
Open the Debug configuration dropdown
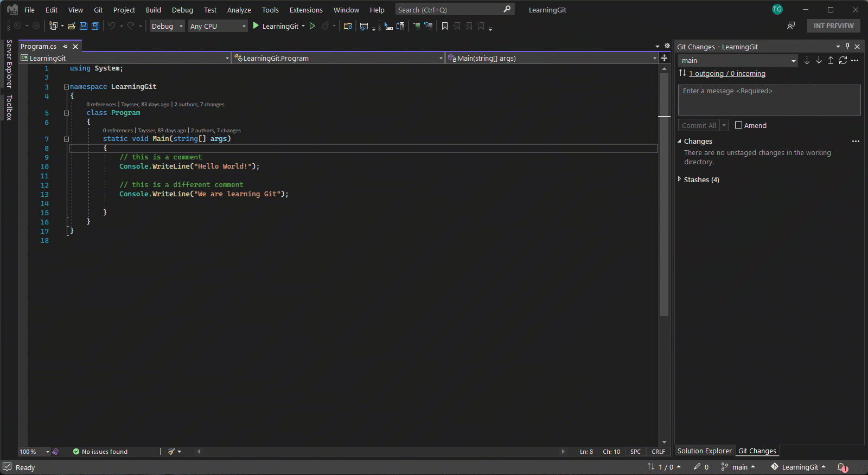pos(167,26)
